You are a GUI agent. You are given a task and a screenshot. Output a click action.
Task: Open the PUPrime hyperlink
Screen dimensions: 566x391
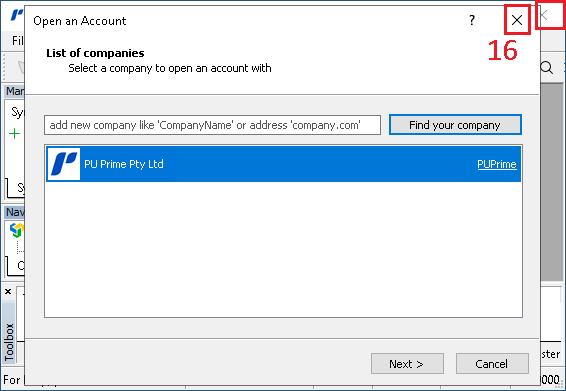497,164
